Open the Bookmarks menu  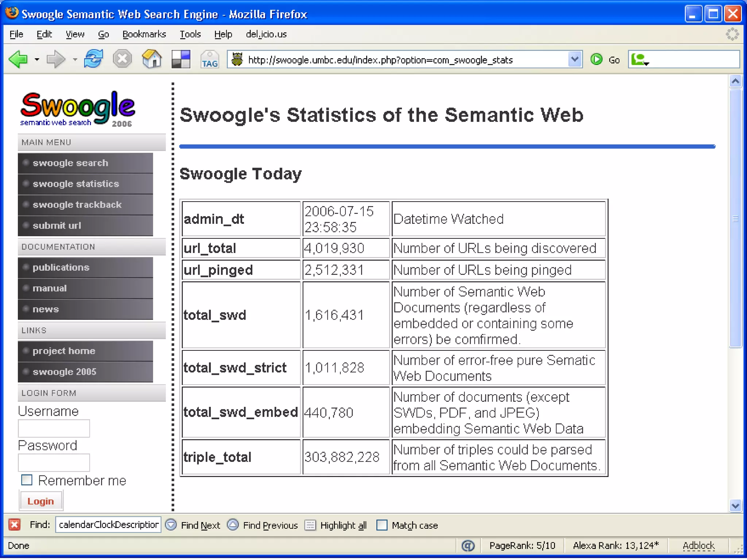tap(144, 34)
